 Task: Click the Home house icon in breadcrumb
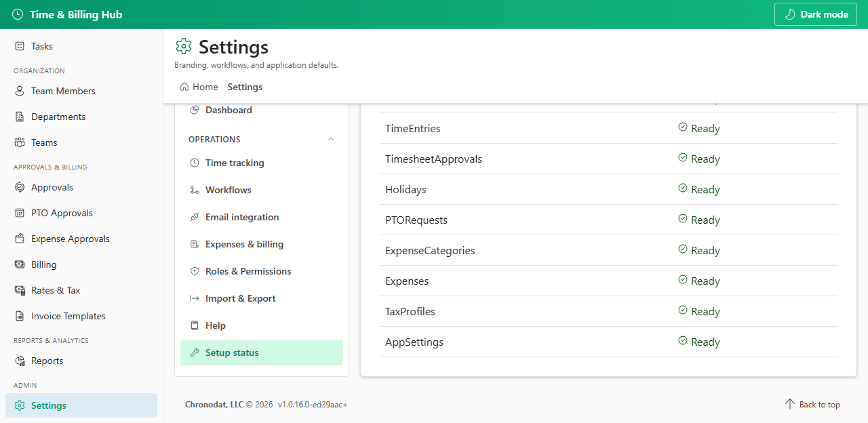[184, 87]
